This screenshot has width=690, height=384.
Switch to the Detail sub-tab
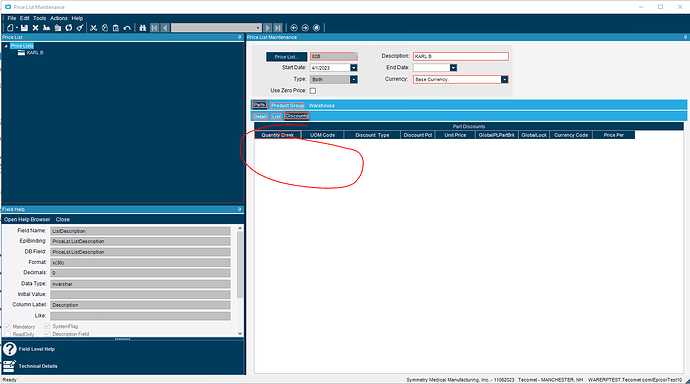(260, 117)
